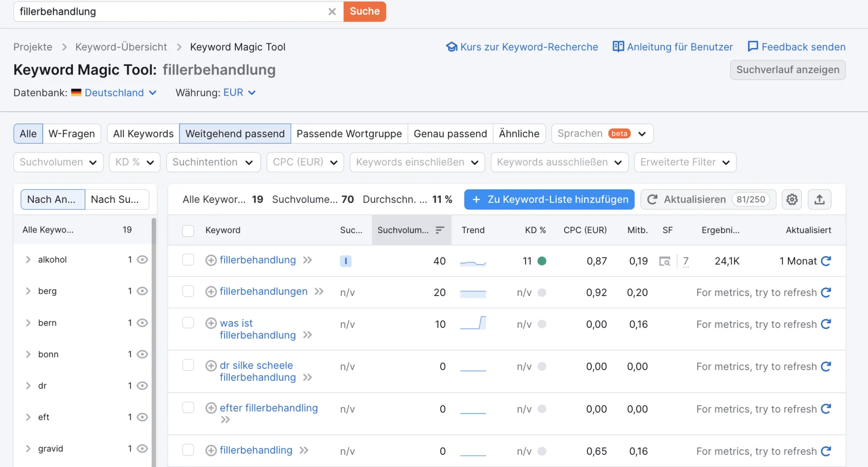Open Kurs zur Keyword-Recherche link
The image size is (868, 467).
(x=522, y=47)
